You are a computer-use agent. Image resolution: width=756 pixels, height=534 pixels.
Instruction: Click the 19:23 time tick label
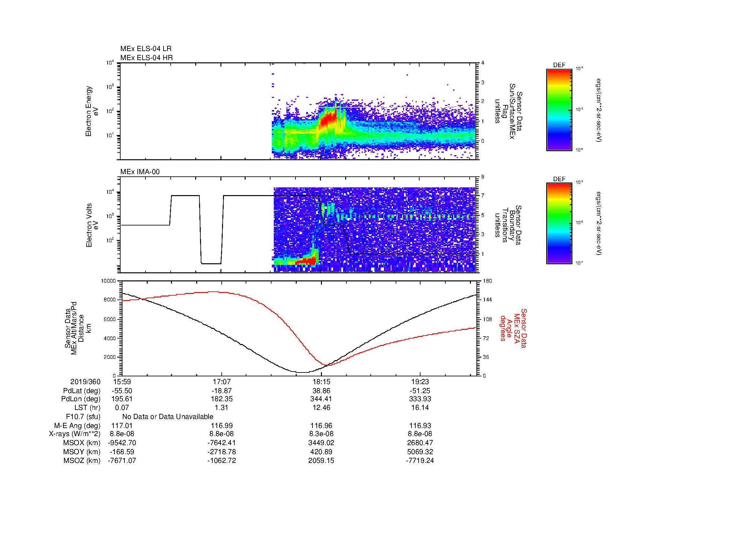point(420,382)
